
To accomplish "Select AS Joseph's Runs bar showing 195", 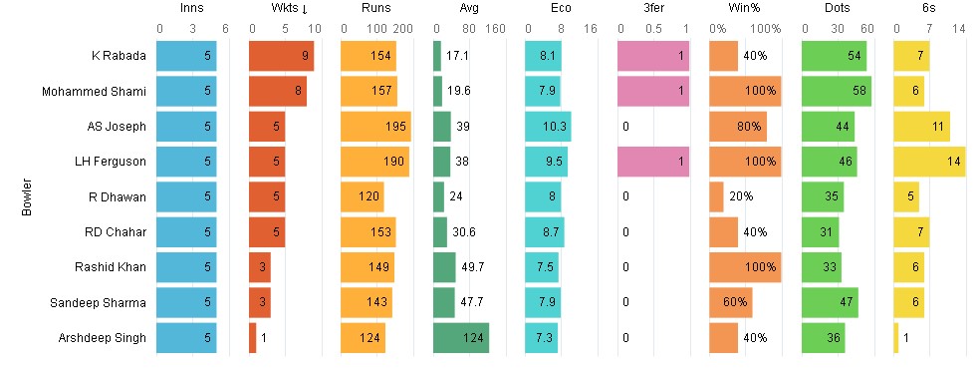I will [x=375, y=127].
